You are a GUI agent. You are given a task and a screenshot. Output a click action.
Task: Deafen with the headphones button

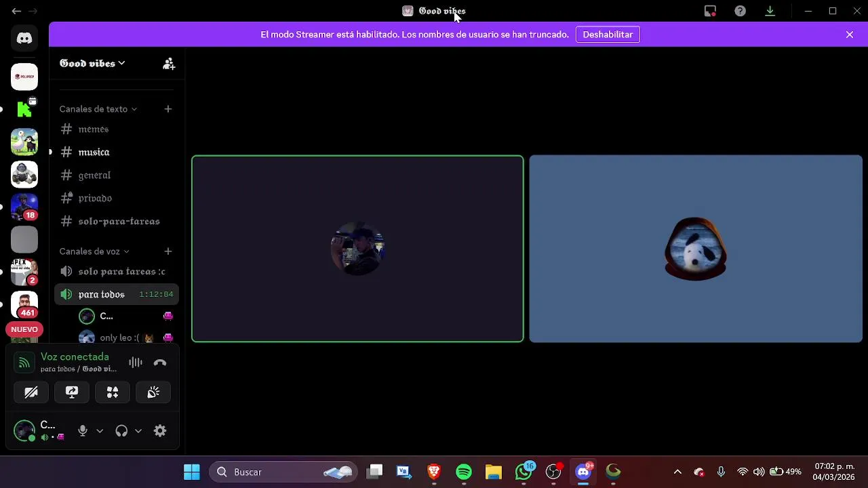pyautogui.click(x=121, y=430)
